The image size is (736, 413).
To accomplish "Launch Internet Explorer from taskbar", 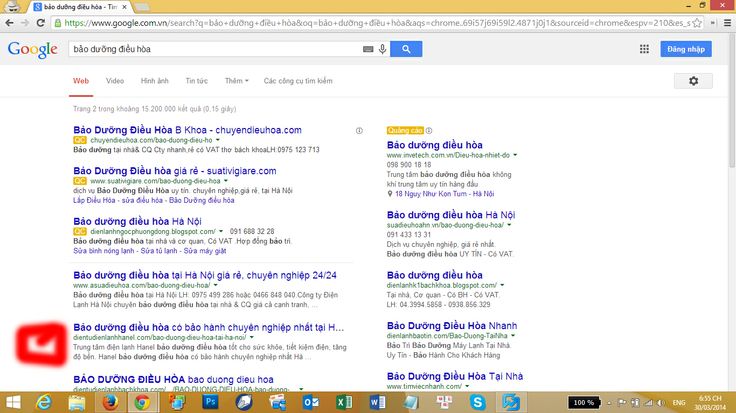I will (x=44, y=402).
